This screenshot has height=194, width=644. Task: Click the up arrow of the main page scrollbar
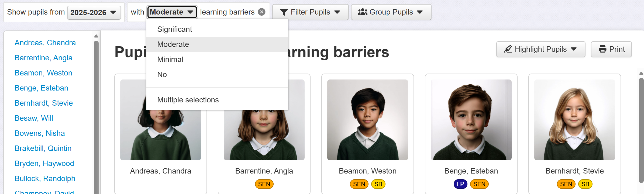click(641, 73)
